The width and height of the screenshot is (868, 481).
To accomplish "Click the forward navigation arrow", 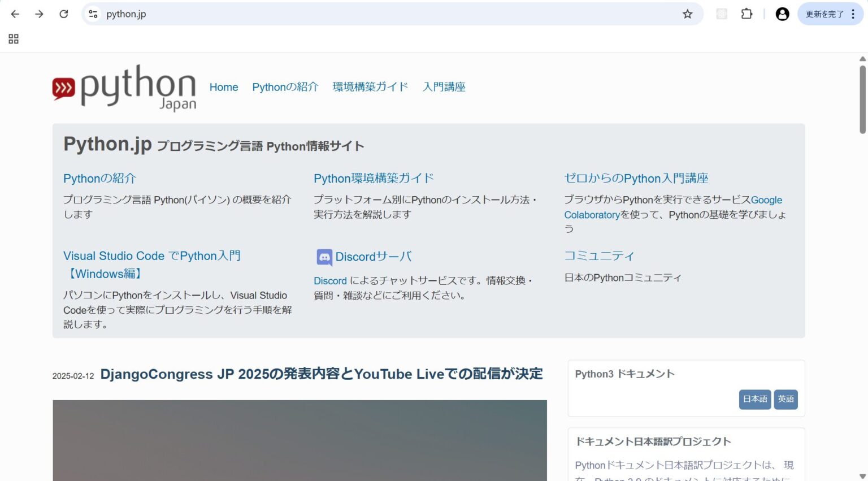I will coord(39,14).
